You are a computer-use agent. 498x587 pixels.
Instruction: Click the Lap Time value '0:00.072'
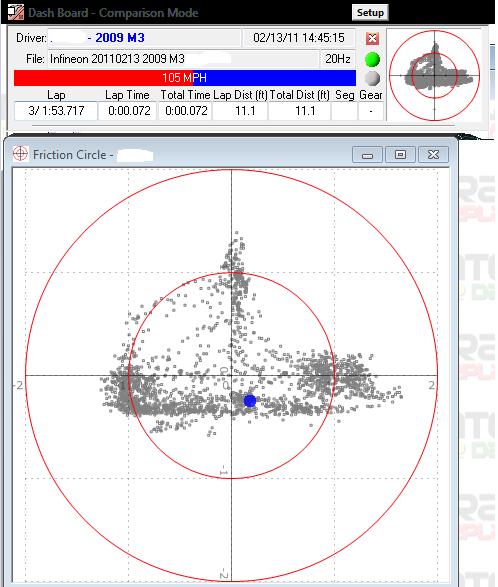click(x=127, y=111)
